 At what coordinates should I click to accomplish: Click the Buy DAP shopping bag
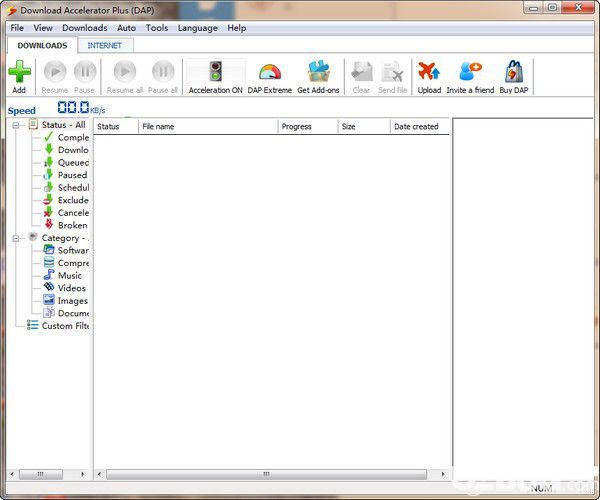[514, 72]
